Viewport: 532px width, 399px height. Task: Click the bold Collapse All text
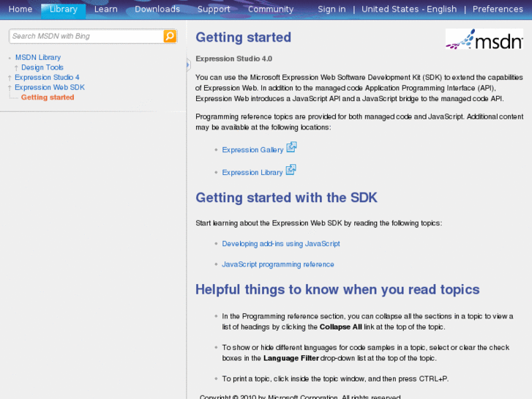[x=341, y=327]
